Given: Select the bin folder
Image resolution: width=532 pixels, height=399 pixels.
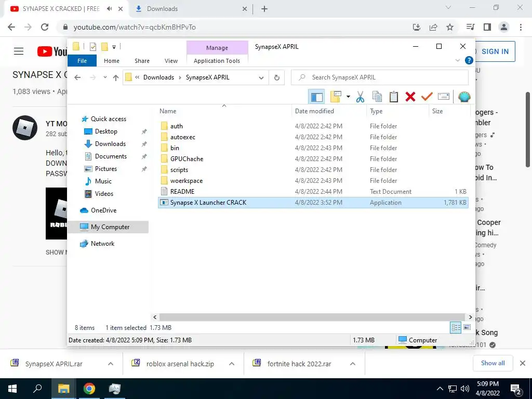Looking at the screenshot, I should click(313, 148).
